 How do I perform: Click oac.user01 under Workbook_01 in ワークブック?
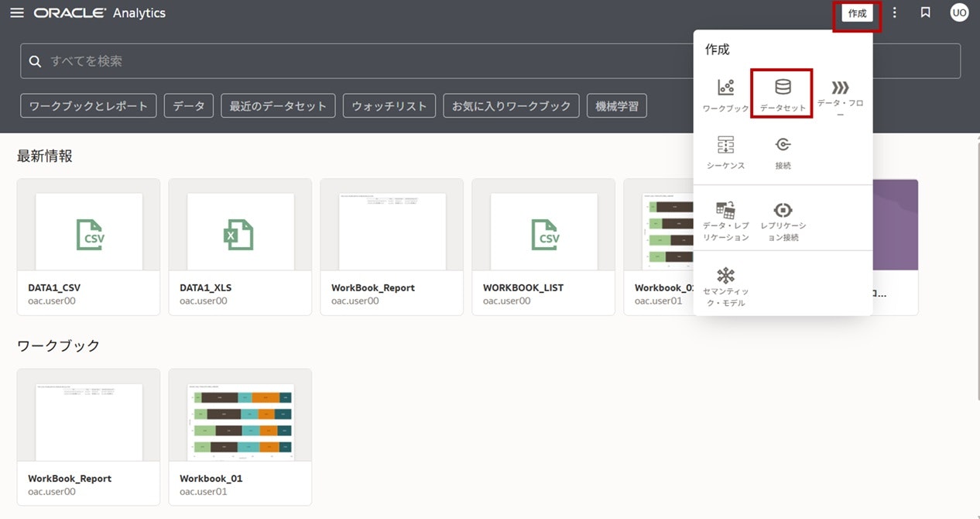pos(204,491)
